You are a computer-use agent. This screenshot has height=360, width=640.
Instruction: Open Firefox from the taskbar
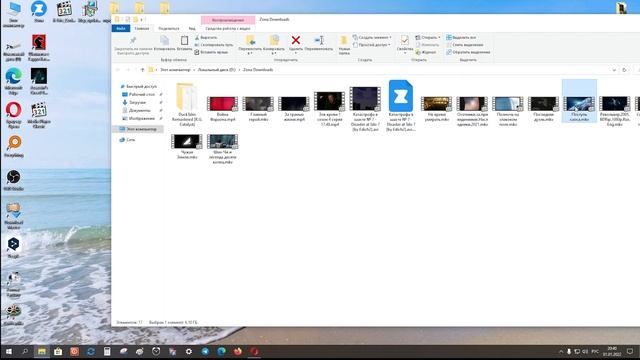coord(238,351)
